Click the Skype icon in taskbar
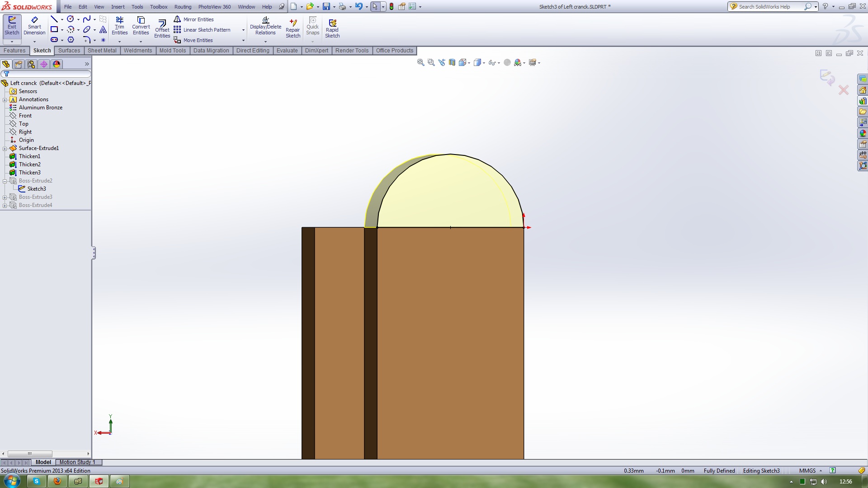This screenshot has width=868, height=488. (36, 481)
